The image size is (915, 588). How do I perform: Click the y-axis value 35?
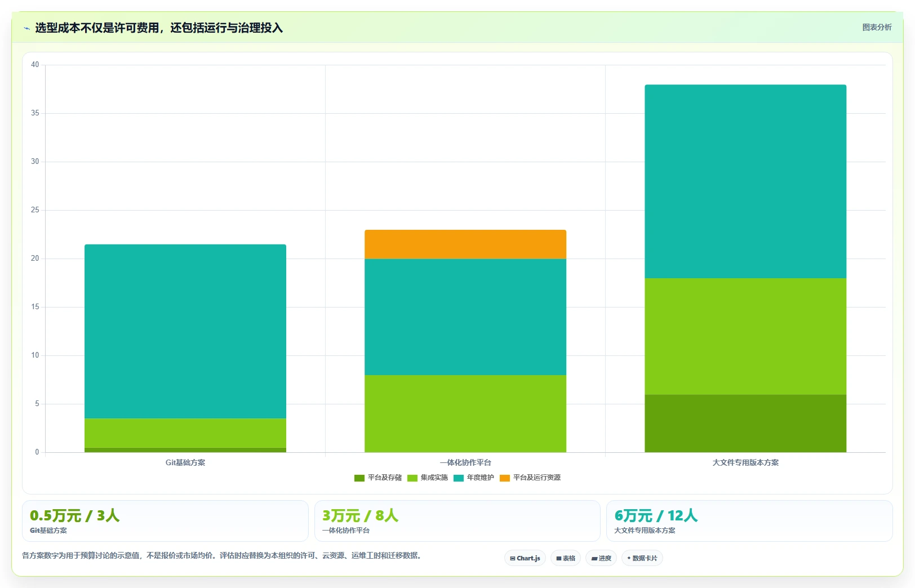[x=35, y=113]
